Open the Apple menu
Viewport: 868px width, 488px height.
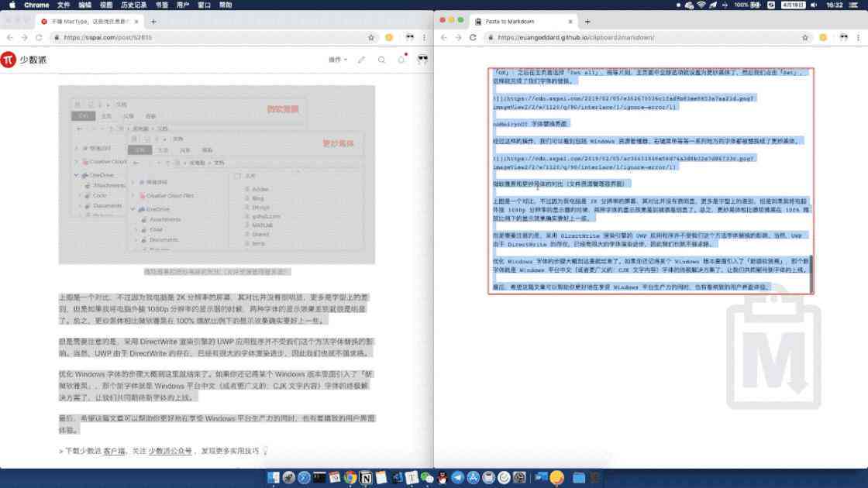pyautogui.click(x=12, y=5)
